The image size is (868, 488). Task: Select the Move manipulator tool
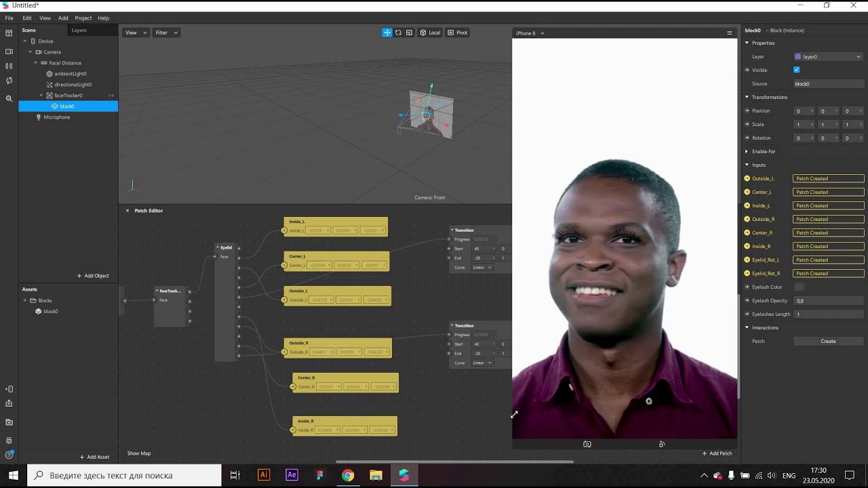pos(387,33)
